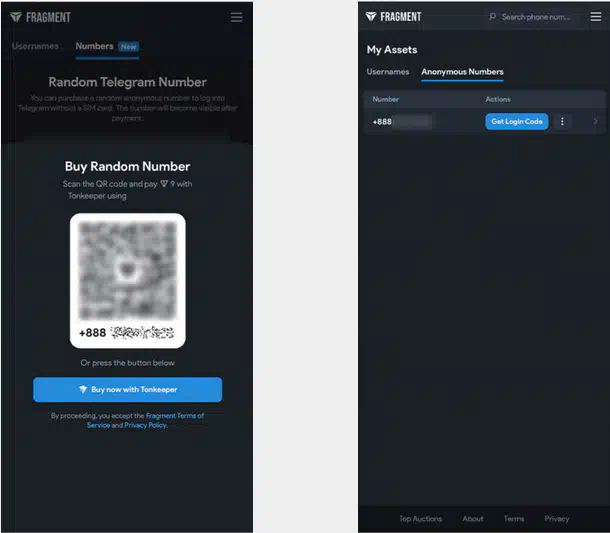Click Fragment logo in My Assets screen
Screen dimensions: 610x533
[x=393, y=17]
